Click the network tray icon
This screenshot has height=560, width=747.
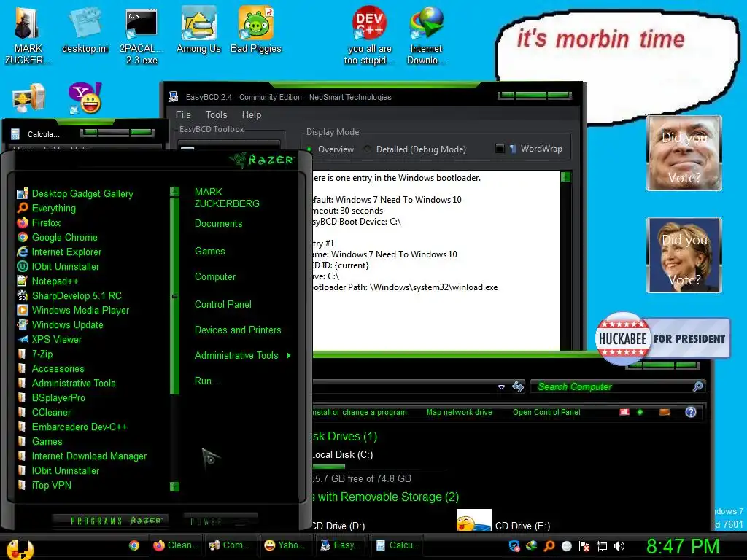pyautogui.click(x=602, y=546)
